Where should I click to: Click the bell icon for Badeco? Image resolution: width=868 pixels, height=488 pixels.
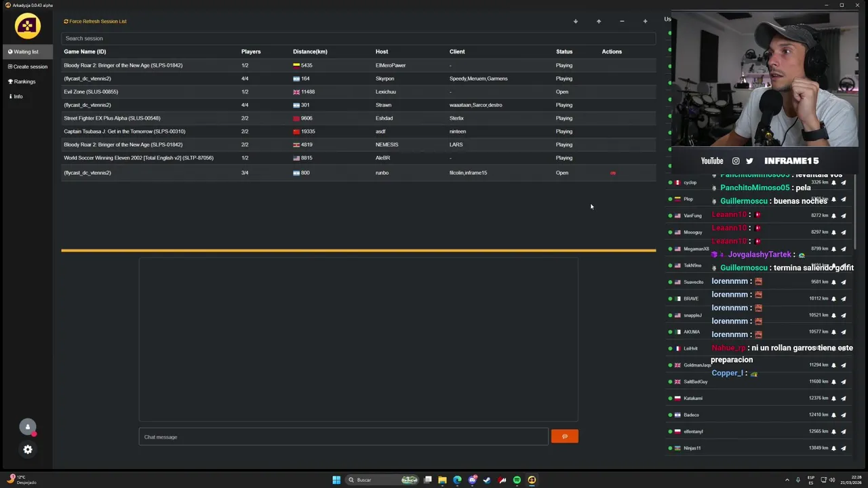(833, 415)
